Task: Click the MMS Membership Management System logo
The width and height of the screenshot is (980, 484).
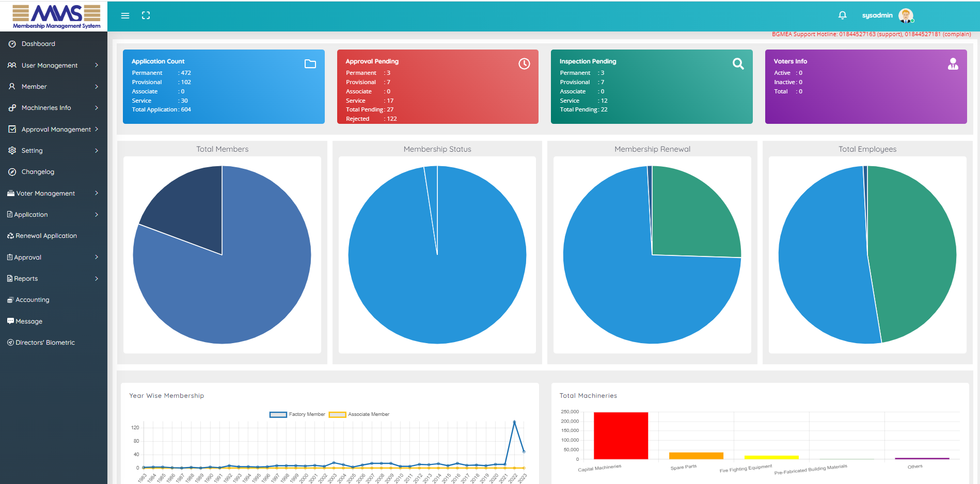Action: pyautogui.click(x=56, y=16)
